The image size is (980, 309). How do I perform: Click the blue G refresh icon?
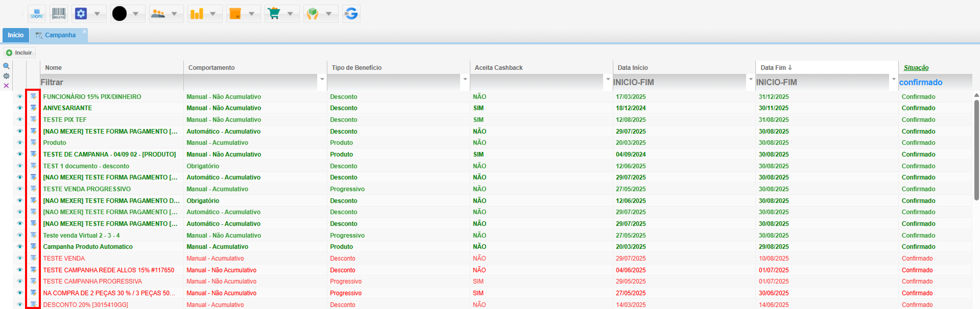coord(351,14)
